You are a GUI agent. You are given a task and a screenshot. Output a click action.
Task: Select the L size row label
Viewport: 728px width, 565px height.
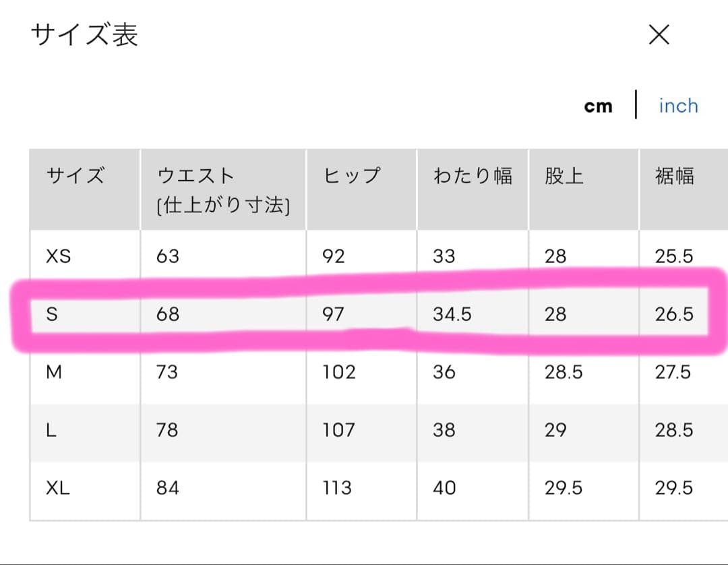coord(51,430)
